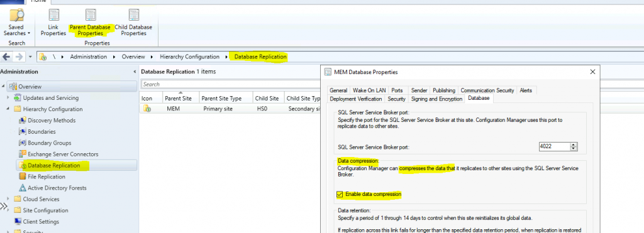Click the Boundaries icon

[22, 132]
